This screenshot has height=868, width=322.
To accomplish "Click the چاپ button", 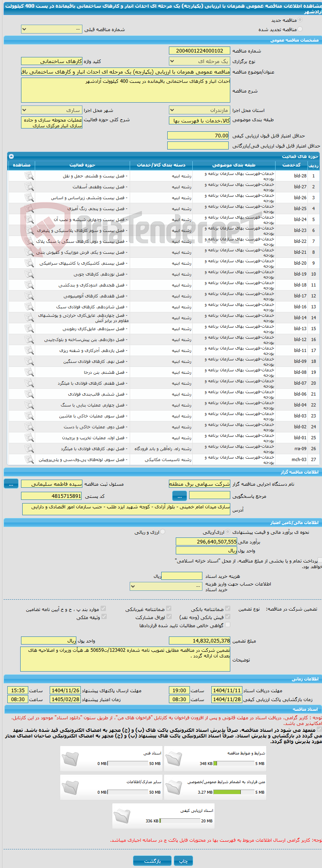I will click(x=183, y=861).
